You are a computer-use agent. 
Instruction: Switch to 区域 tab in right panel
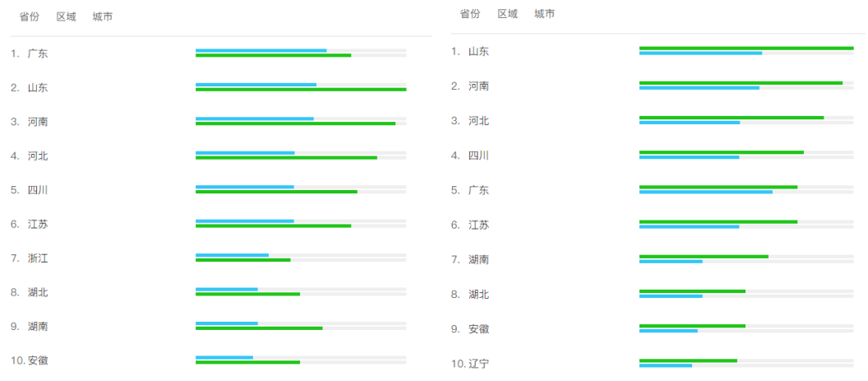(507, 14)
